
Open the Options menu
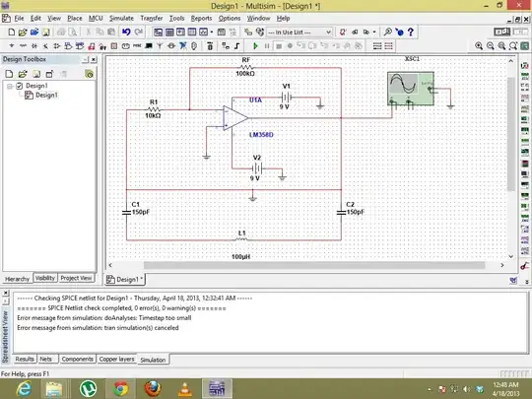coord(230,19)
